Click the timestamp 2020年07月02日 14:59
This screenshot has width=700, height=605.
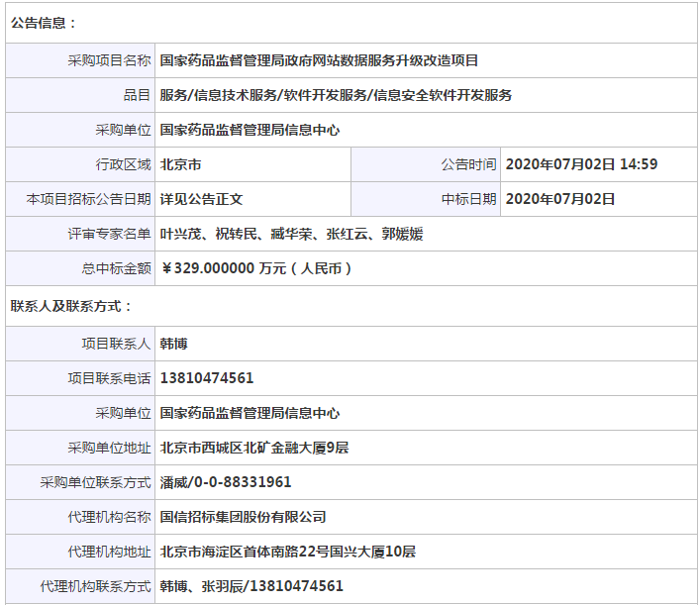(x=581, y=164)
